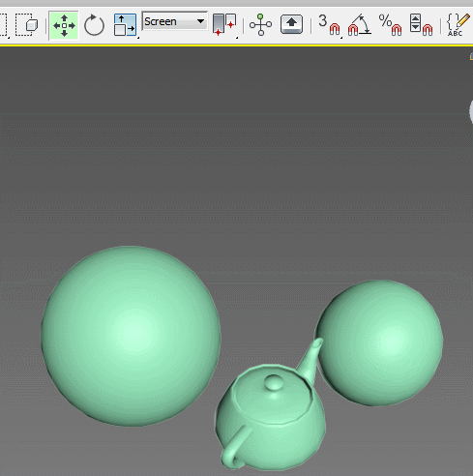Screen dimensions: 473x476
Task: Click the Use Pivot Point Center icon
Action: point(224,25)
